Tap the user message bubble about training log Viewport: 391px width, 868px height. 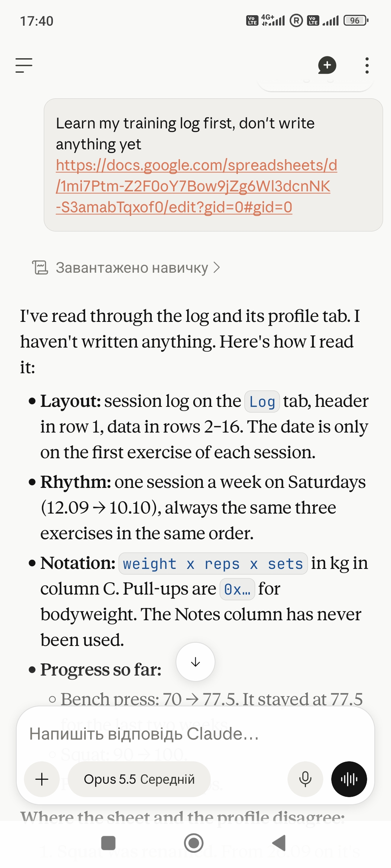[x=213, y=165]
